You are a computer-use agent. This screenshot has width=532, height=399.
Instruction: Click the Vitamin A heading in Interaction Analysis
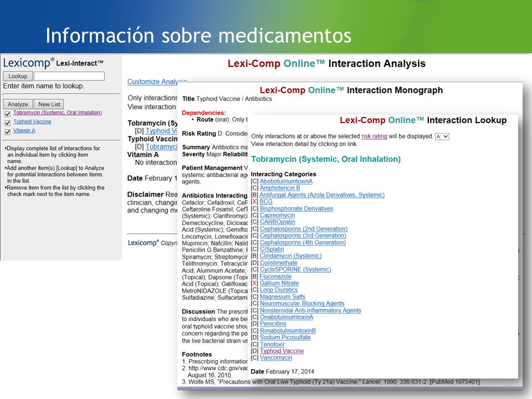(143, 155)
